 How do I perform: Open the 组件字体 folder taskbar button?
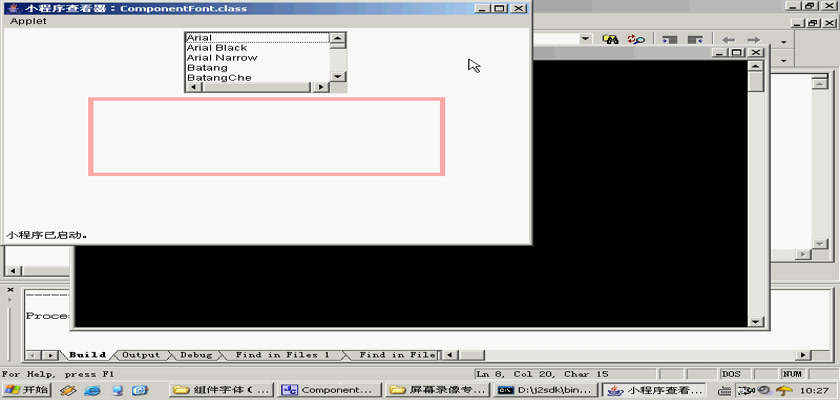[x=222, y=390]
